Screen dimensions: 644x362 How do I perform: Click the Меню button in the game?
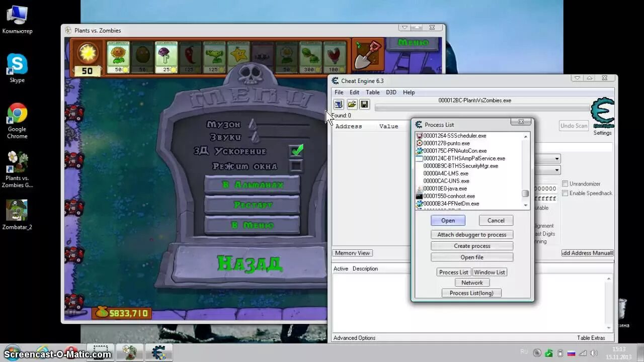[x=413, y=43]
